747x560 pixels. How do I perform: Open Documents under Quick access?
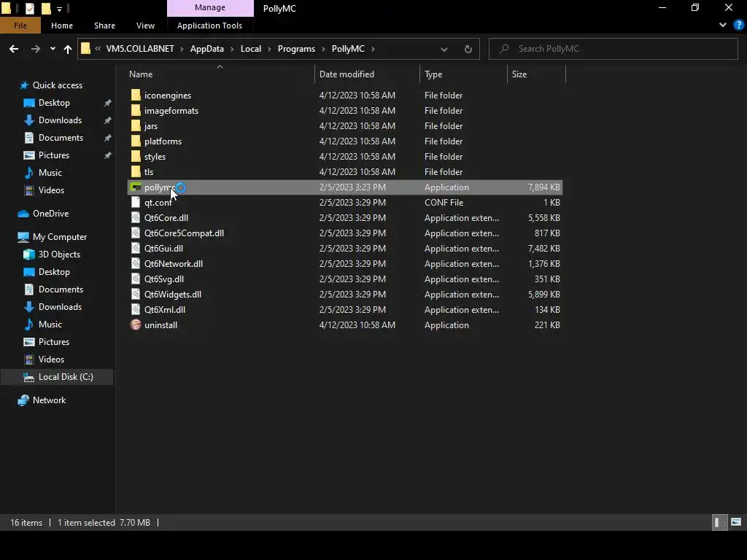click(61, 138)
